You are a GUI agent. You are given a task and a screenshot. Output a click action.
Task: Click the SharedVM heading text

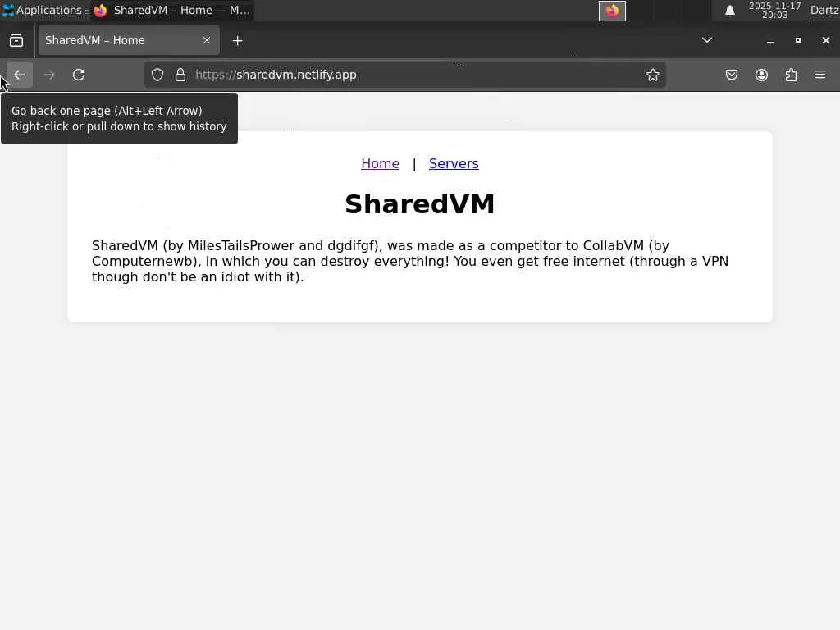click(x=419, y=204)
